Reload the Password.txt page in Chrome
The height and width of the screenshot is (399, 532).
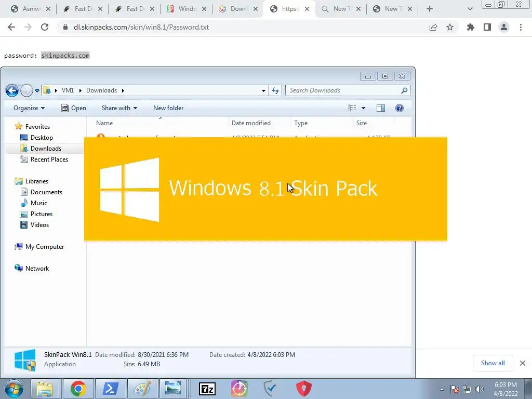click(x=45, y=27)
